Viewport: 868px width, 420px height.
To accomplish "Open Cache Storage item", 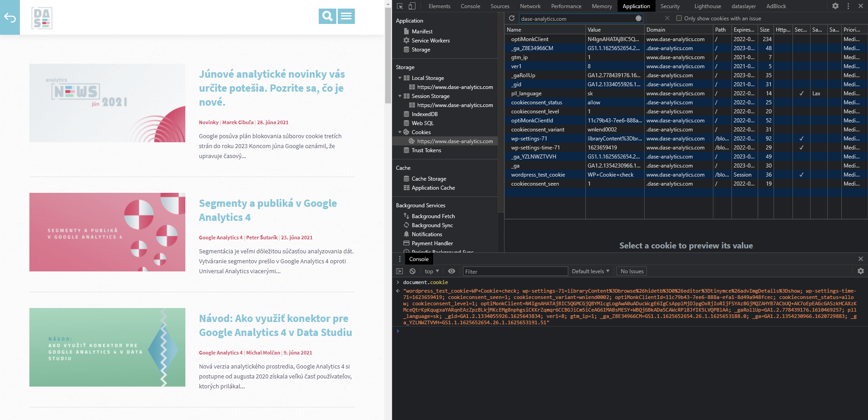I will pyautogui.click(x=429, y=178).
